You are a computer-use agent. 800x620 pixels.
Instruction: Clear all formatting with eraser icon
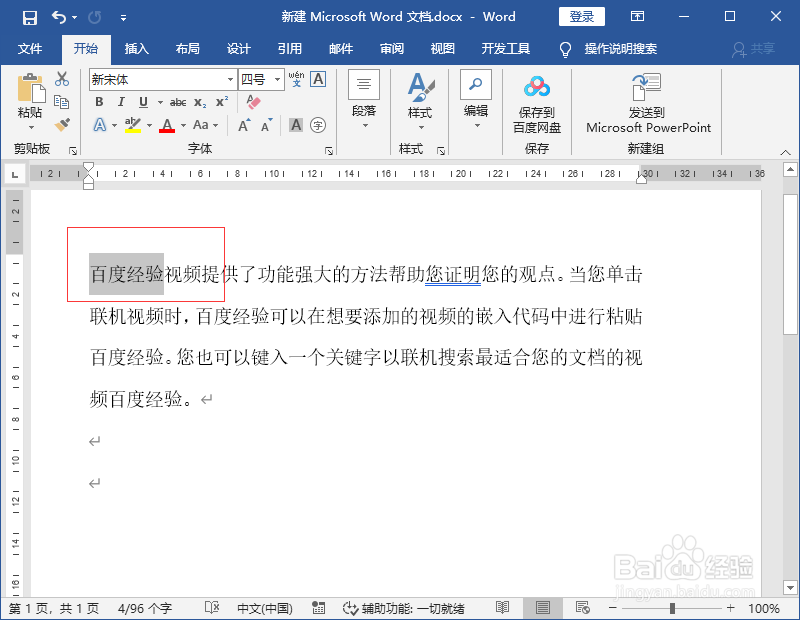pyautogui.click(x=254, y=102)
